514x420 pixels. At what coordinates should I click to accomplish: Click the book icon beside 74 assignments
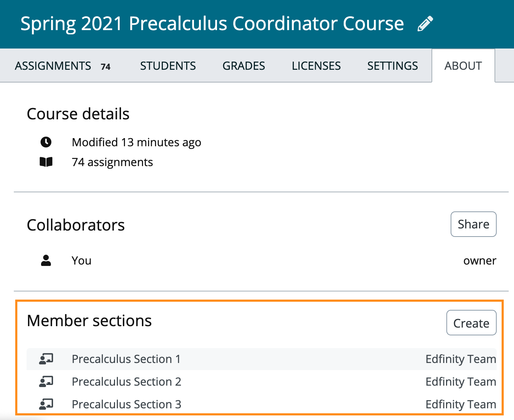point(46,162)
